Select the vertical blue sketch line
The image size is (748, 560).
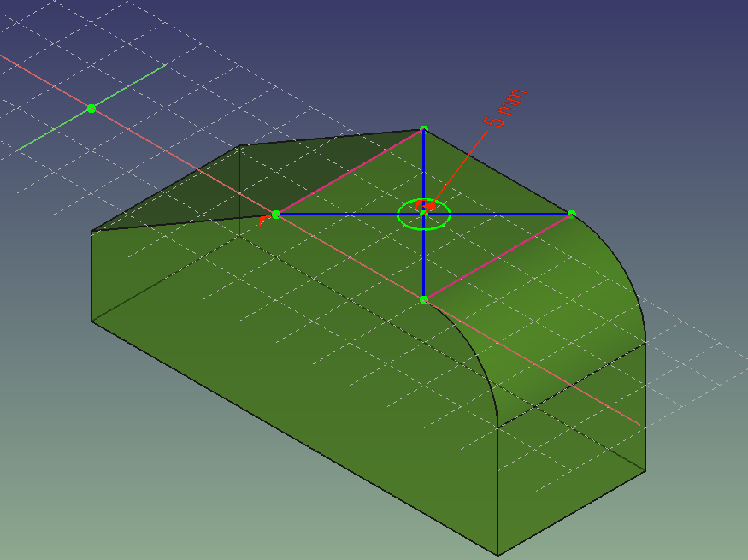click(424, 257)
